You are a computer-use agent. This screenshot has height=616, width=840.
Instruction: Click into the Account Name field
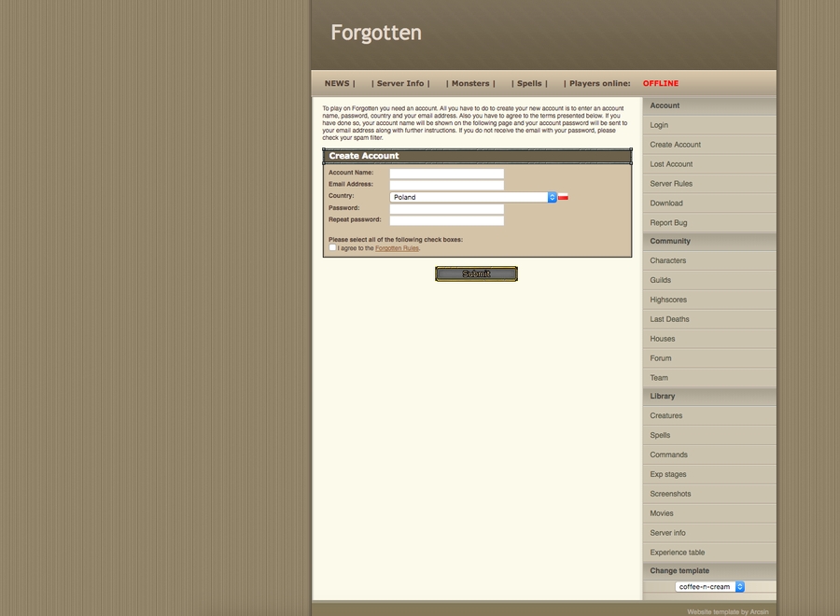point(446,174)
